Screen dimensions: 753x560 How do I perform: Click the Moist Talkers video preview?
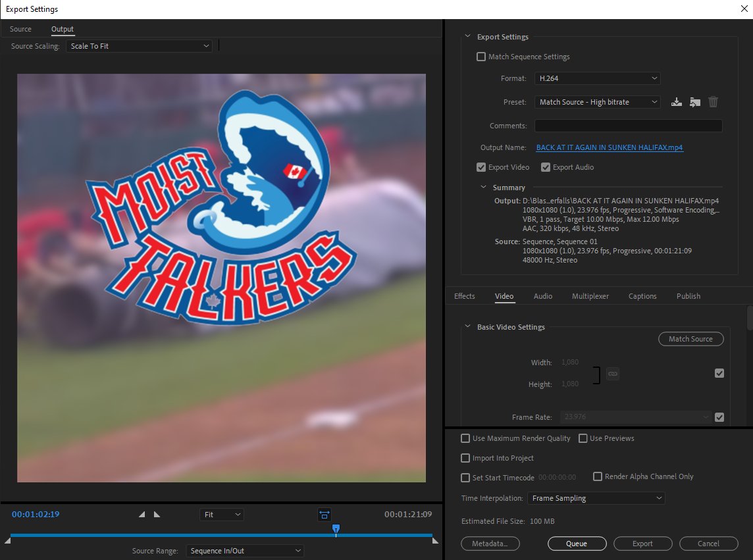[221, 278]
